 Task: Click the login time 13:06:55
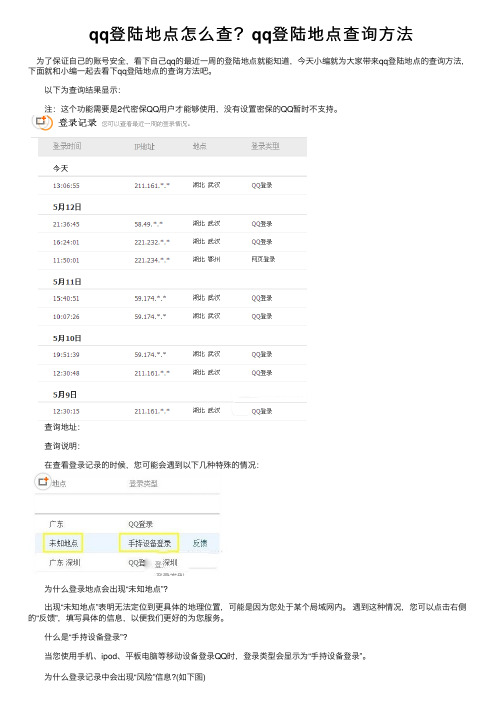66,186
